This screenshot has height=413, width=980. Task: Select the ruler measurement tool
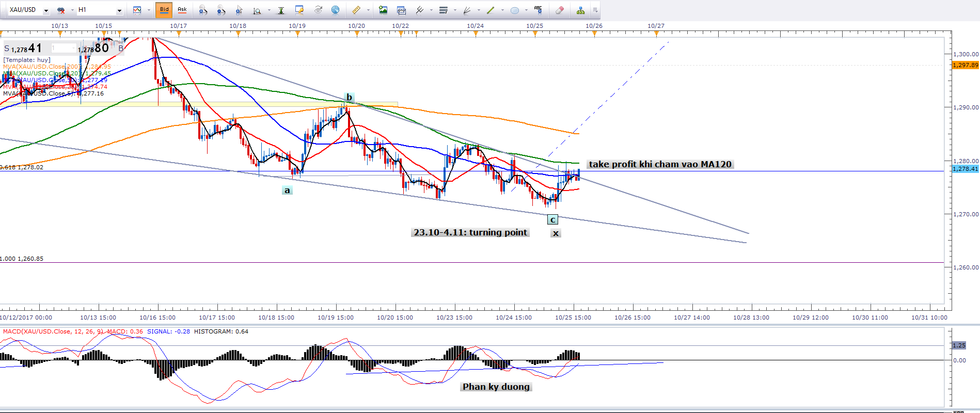coord(356,10)
